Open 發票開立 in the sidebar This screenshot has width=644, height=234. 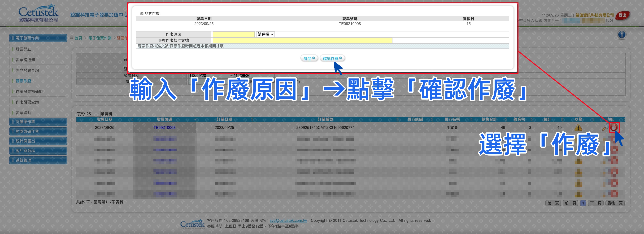[23, 49]
